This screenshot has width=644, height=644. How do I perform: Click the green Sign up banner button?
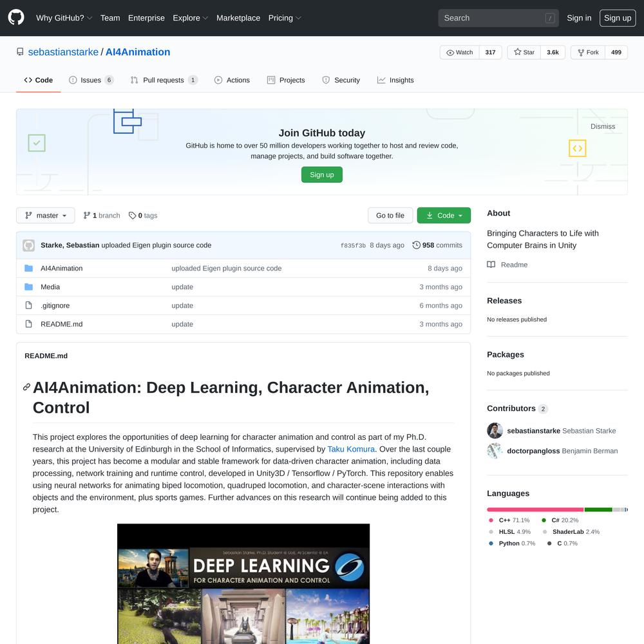coord(321,175)
